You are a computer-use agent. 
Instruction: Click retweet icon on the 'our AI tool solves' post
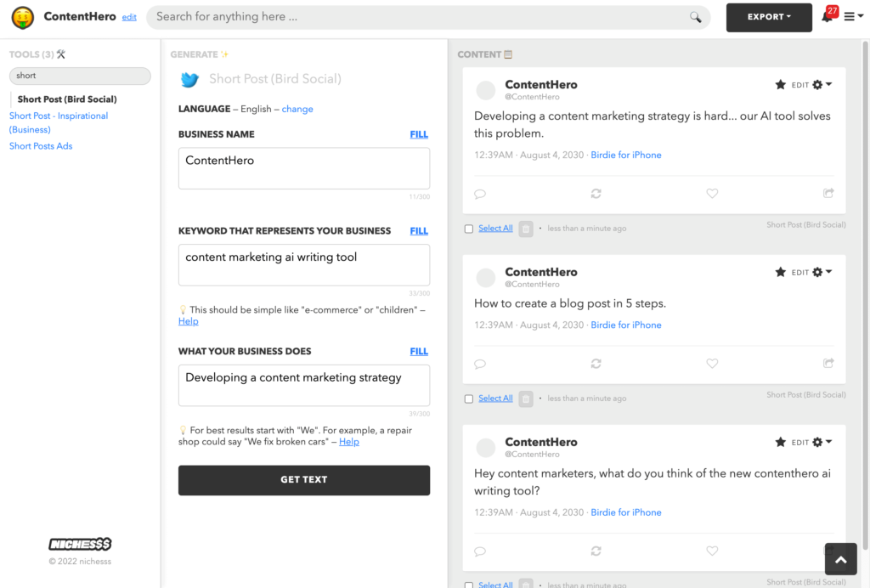point(596,194)
